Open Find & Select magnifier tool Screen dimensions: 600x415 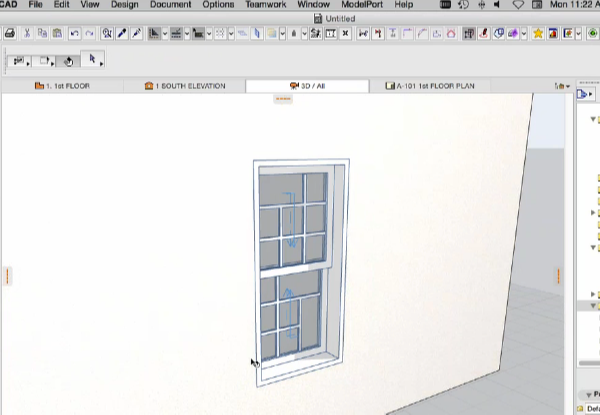point(107,34)
